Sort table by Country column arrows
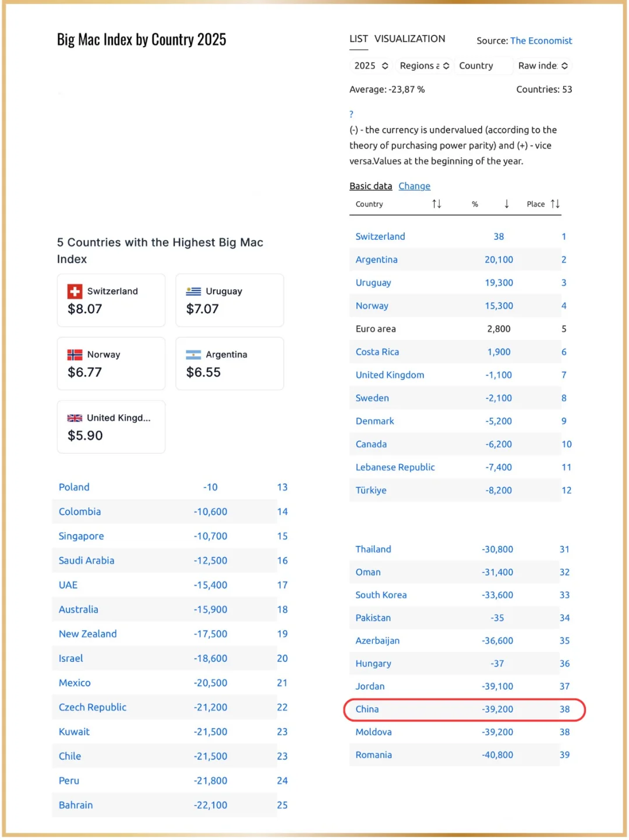629x840 pixels. 436,204
